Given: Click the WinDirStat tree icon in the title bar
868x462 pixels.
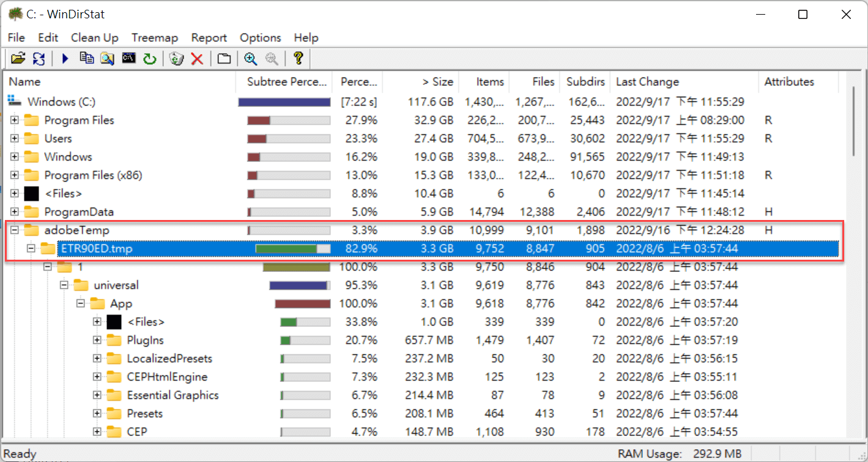Looking at the screenshot, I should (15, 15).
